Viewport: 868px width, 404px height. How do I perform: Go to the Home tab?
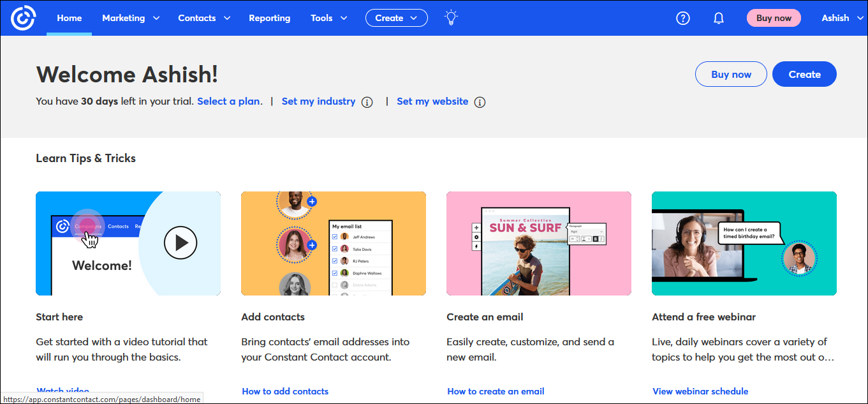coord(69,18)
